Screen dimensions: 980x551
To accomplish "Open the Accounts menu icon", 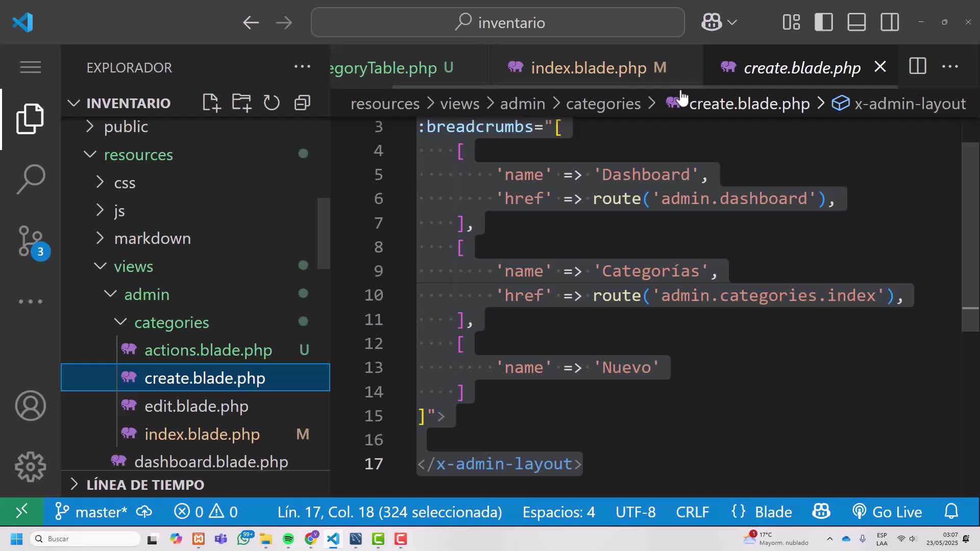I will coord(30,406).
